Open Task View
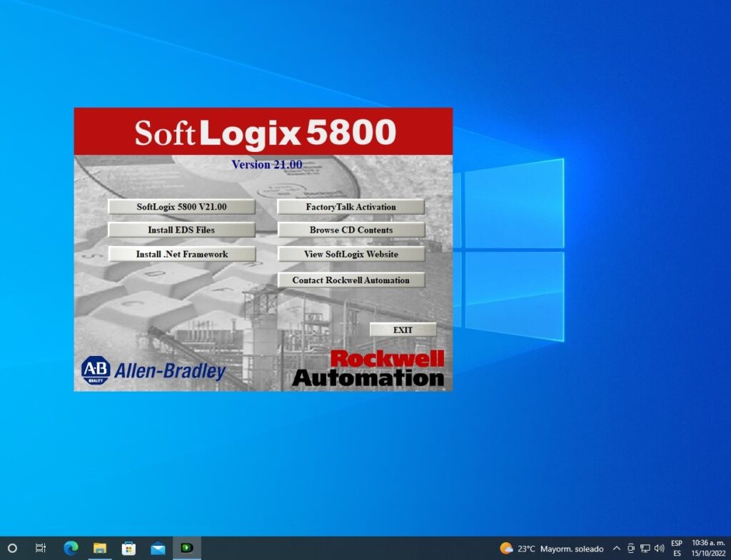 click(x=41, y=548)
